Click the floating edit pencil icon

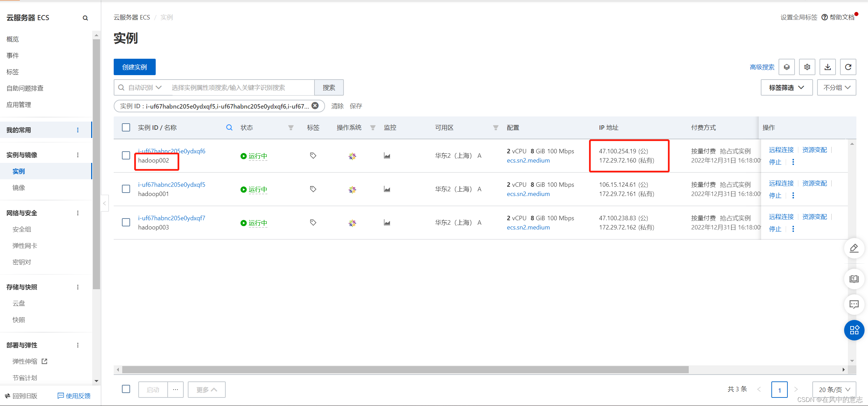point(854,248)
